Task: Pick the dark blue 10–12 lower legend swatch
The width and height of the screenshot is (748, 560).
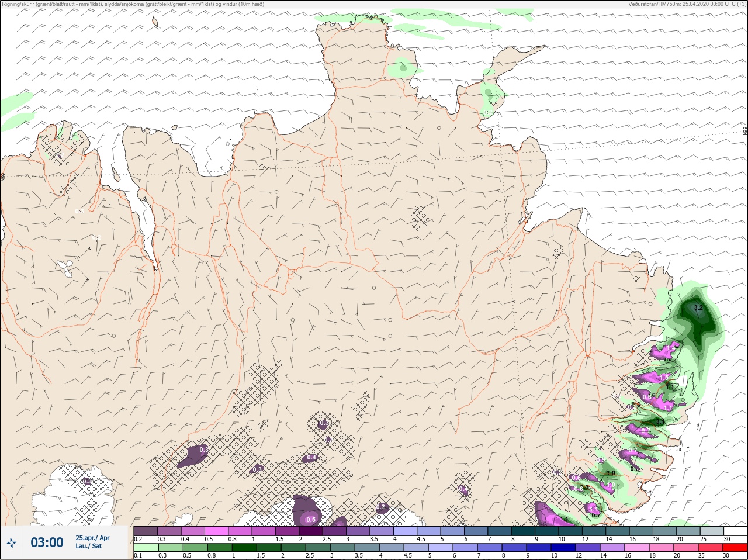Action: pos(565,548)
